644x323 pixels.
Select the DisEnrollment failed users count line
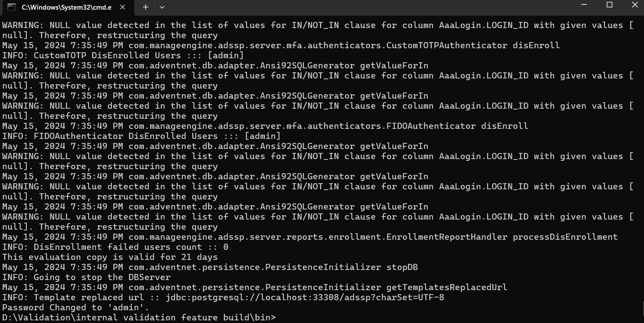116,247
